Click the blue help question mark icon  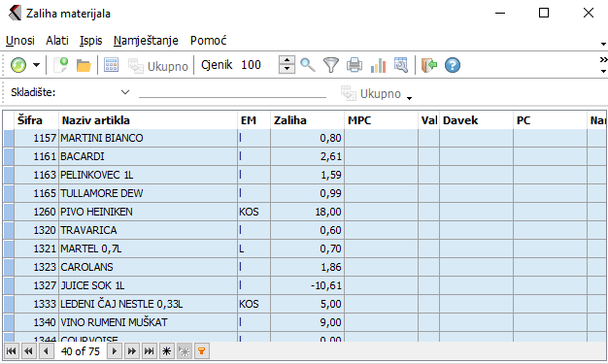click(x=453, y=65)
